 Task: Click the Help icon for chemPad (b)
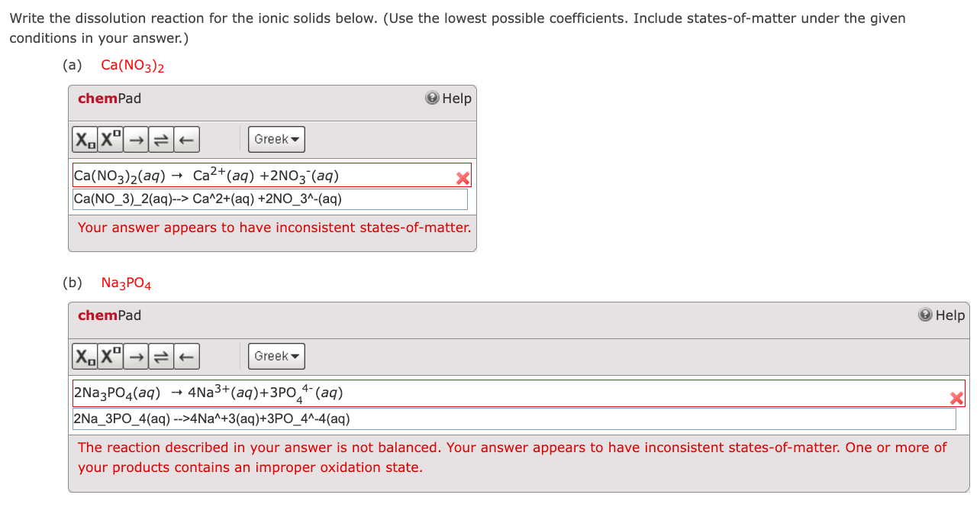click(x=924, y=315)
